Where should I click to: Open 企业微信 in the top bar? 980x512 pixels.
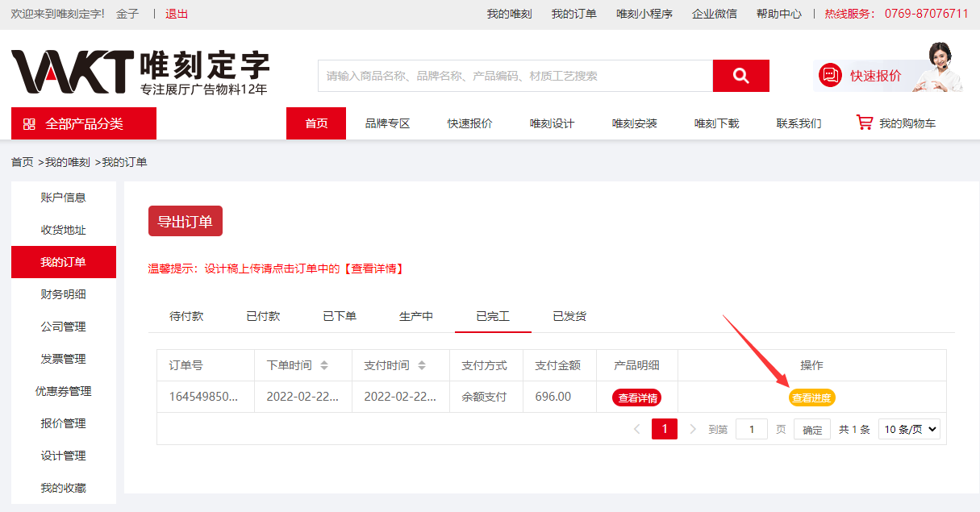715,14
